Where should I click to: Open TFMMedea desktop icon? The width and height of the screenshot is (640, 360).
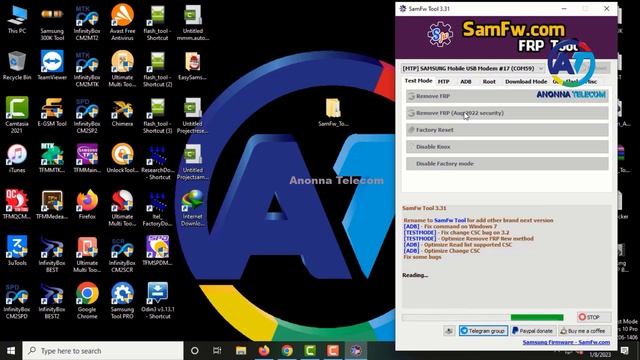pos(52,205)
